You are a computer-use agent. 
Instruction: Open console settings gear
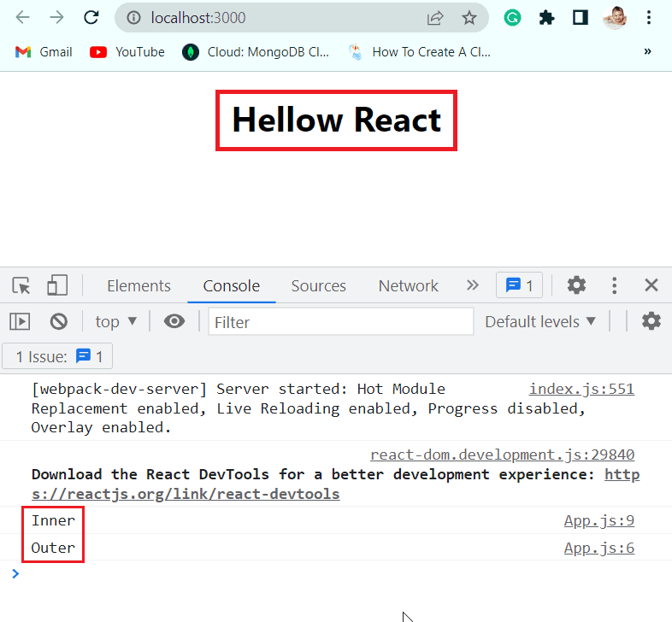pos(651,321)
